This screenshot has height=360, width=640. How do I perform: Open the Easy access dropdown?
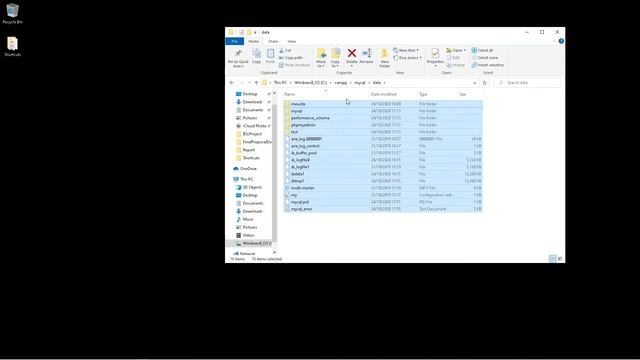point(408,58)
